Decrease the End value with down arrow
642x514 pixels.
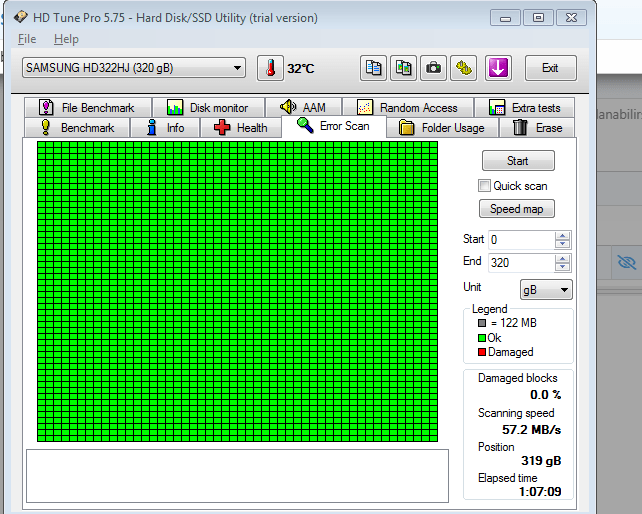tap(563, 267)
